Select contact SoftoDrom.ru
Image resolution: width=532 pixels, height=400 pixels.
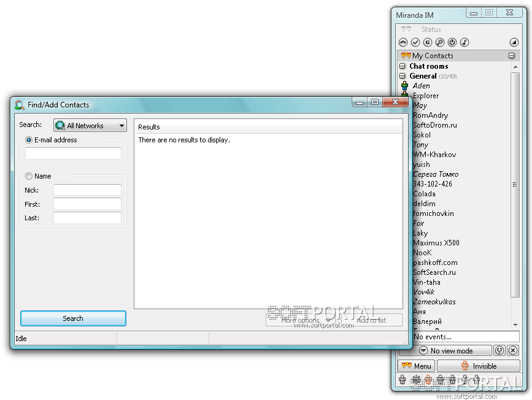tap(434, 125)
